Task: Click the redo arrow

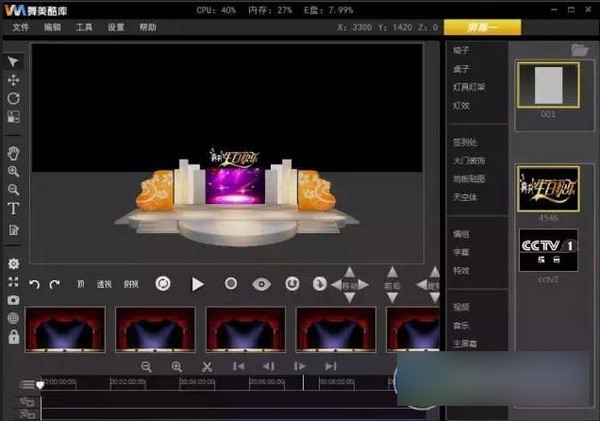Action: 55,284
